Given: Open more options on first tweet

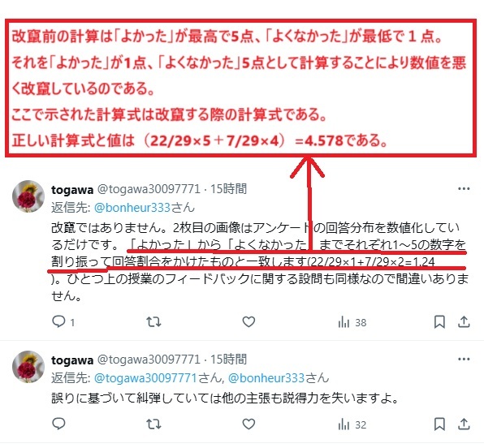Looking at the screenshot, I should pyautogui.click(x=464, y=188).
